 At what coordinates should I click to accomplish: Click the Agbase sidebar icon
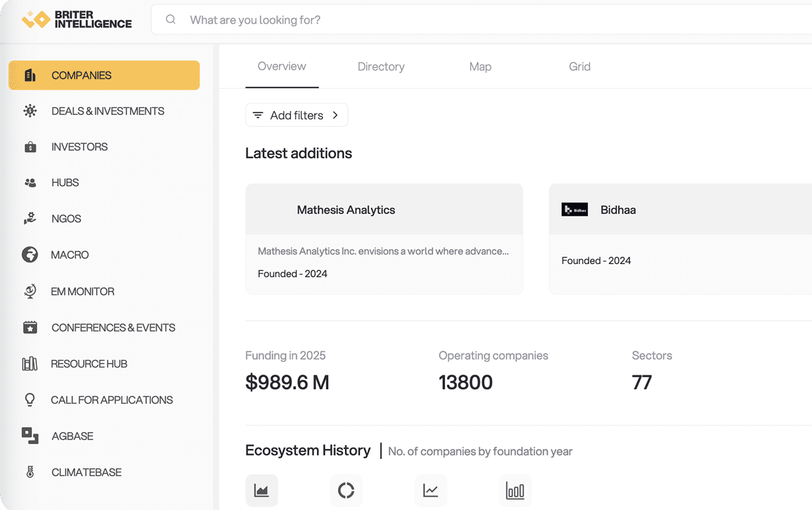[x=30, y=436]
